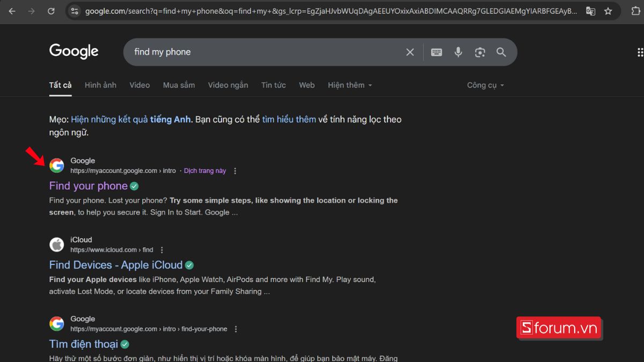Open more options for the myaccount.google.com intro result

click(235, 171)
